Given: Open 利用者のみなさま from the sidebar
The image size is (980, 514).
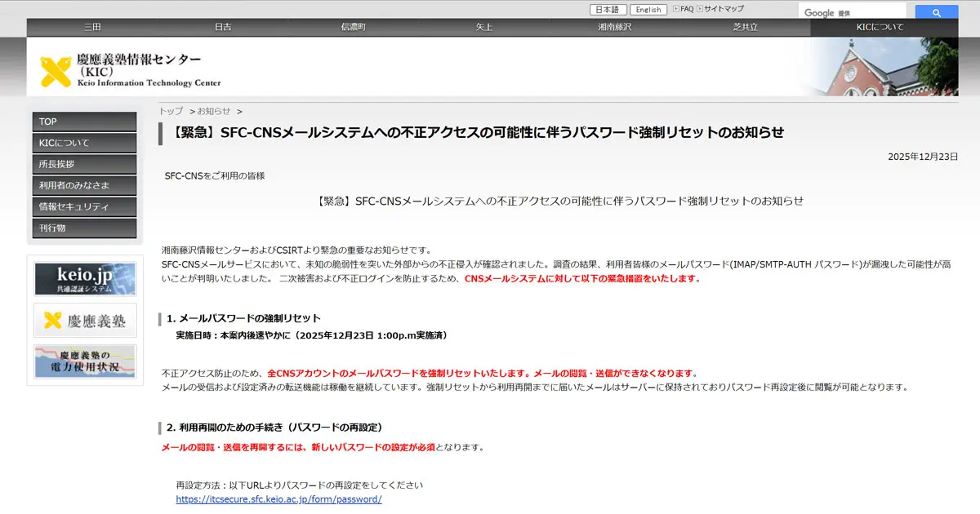Looking at the screenshot, I should tap(84, 184).
